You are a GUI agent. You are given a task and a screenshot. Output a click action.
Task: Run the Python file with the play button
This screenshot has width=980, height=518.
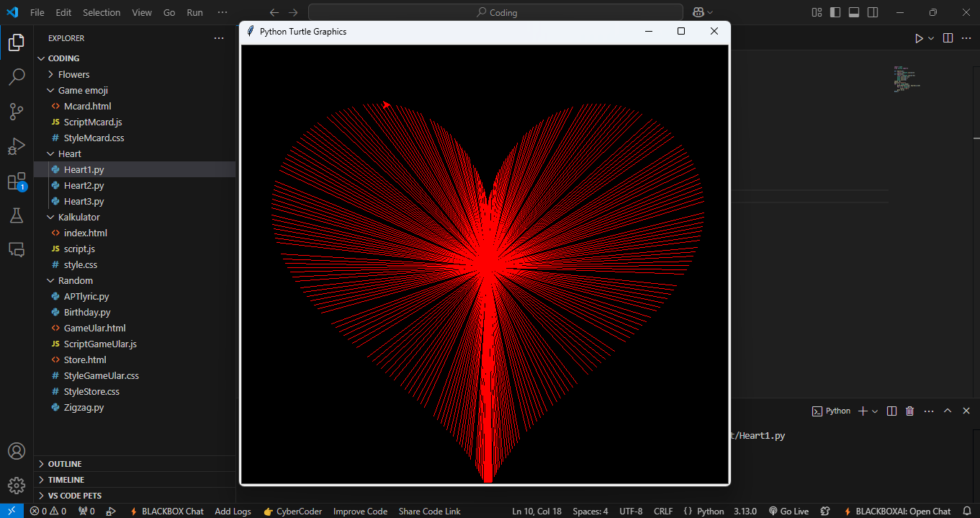pos(919,37)
